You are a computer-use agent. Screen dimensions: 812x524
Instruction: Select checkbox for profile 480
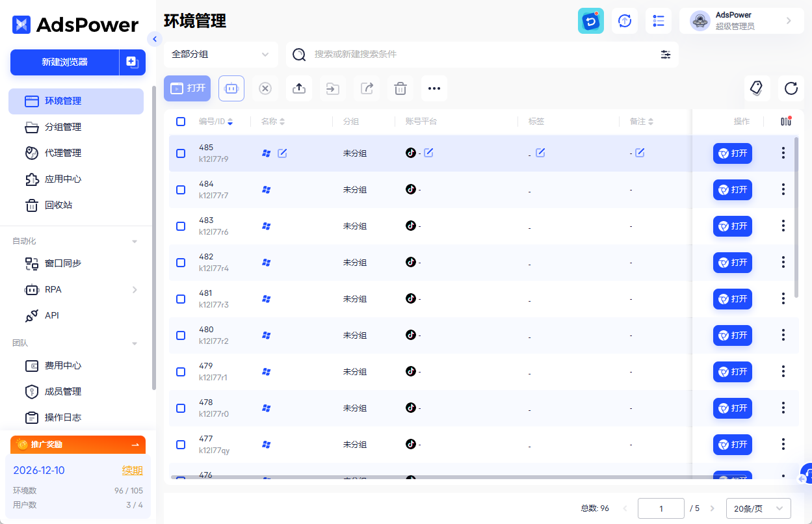click(181, 335)
